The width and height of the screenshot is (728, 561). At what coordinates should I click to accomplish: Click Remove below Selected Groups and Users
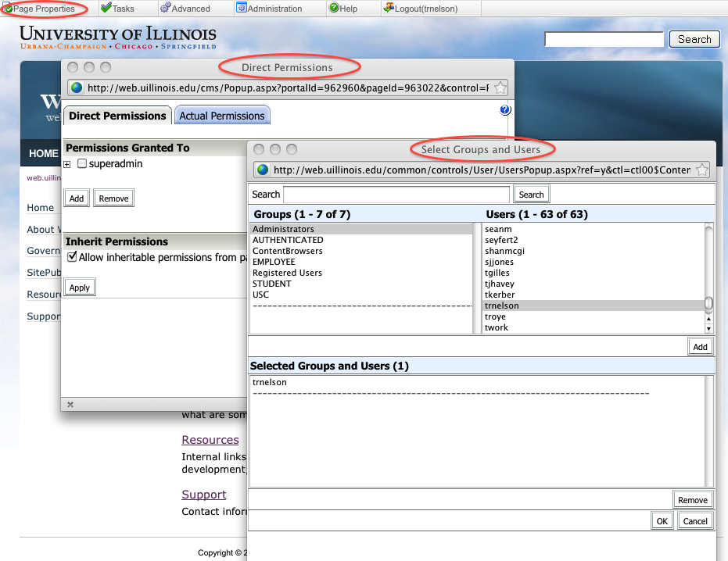point(693,500)
